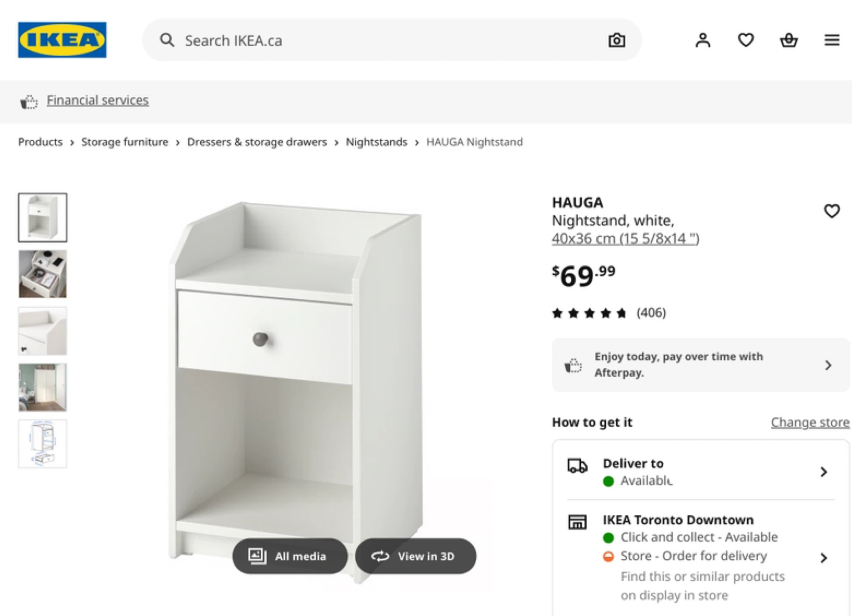Go to Storage furniture breadcrumb

125,142
